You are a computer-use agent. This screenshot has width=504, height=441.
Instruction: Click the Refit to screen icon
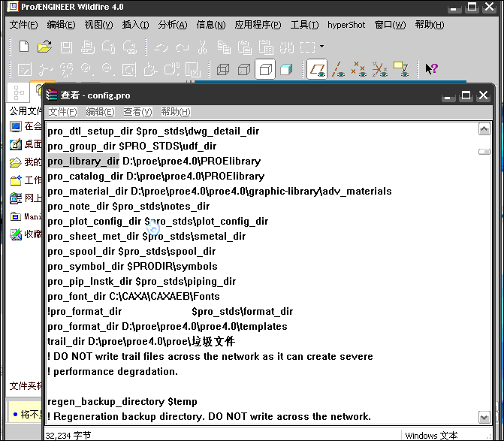coord(129,69)
